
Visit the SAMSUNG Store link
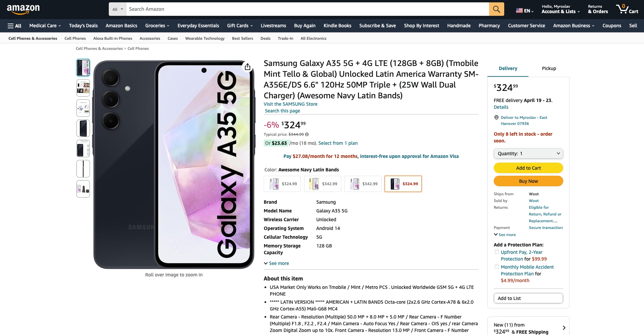tap(290, 104)
